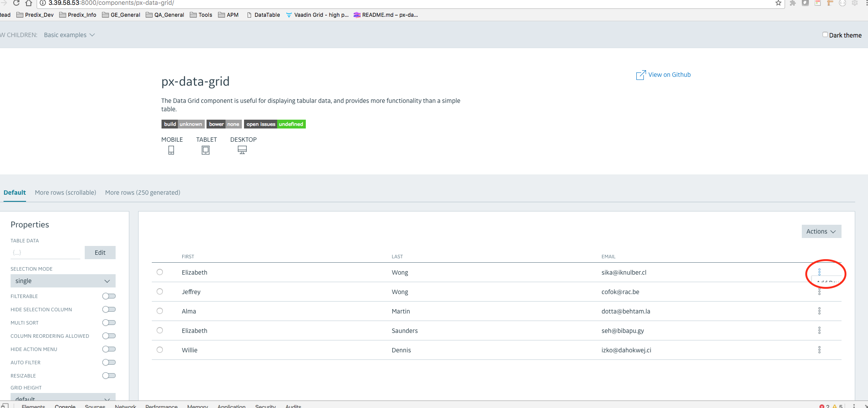The width and height of the screenshot is (868, 408).
Task: Turn on the Auto Filter switch
Action: pos(109,363)
